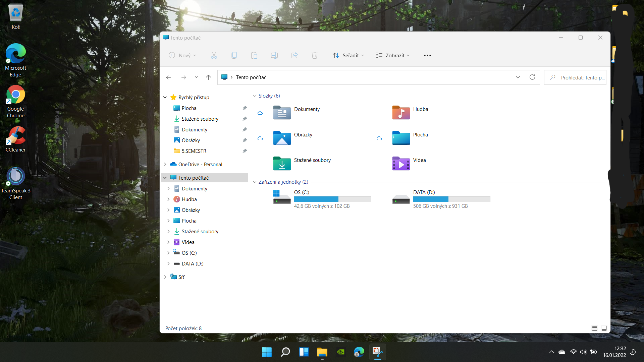Open the Videa folder icon

(x=401, y=164)
